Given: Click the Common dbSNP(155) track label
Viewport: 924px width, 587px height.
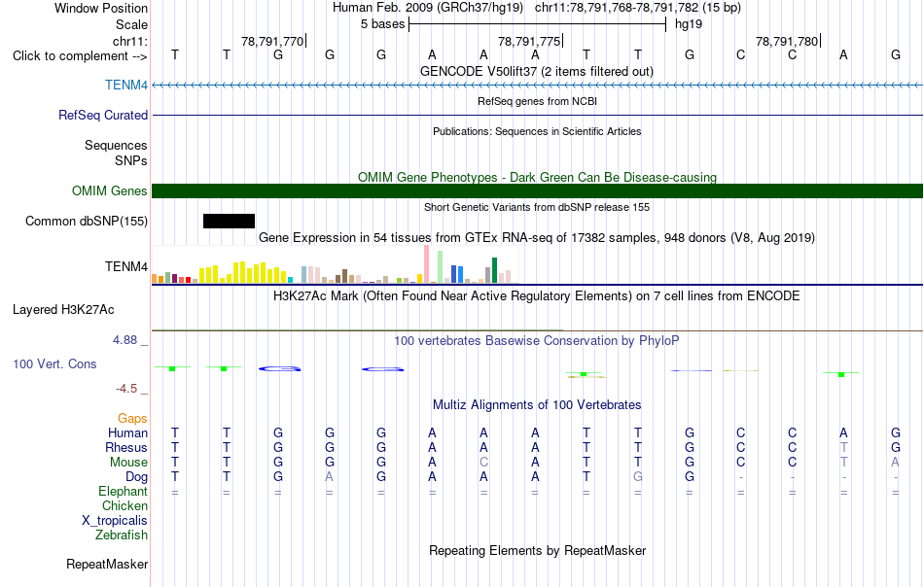Looking at the screenshot, I should [x=87, y=221].
